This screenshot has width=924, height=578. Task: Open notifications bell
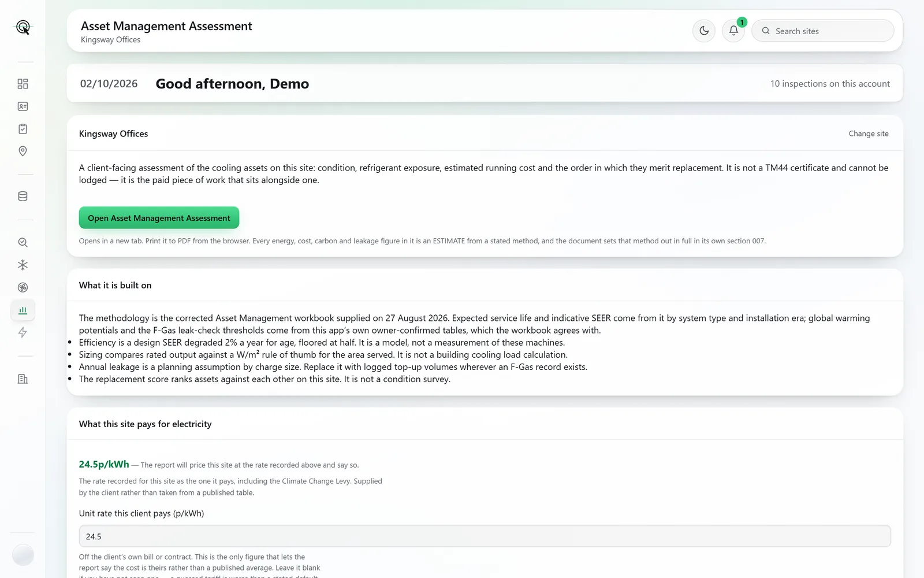coord(733,31)
